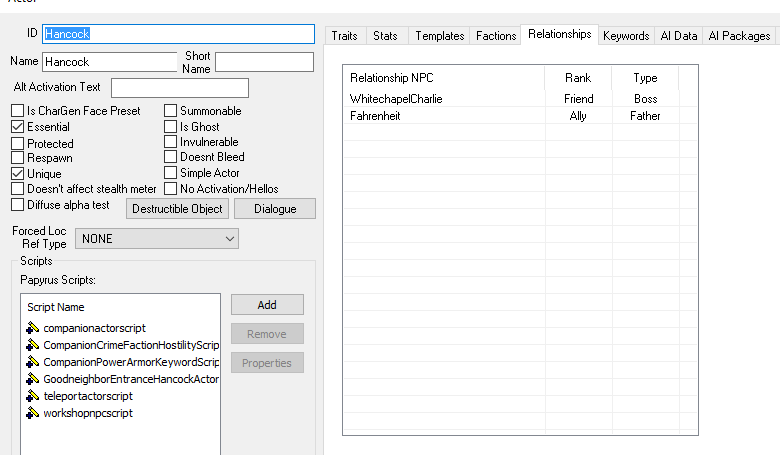The width and height of the screenshot is (780, 455).
Task: Click the Alt Activation Text field
Action: coord(180,88)
